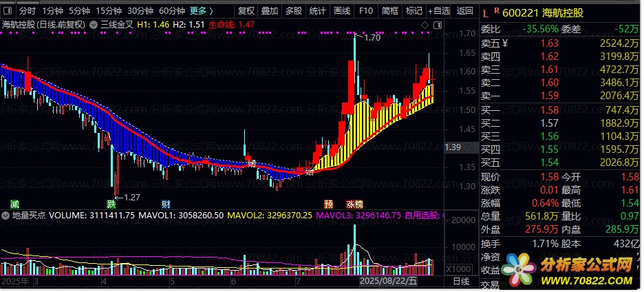
Task: Click the 2025/08/22/五 date marker
Action: pos(389,282)
